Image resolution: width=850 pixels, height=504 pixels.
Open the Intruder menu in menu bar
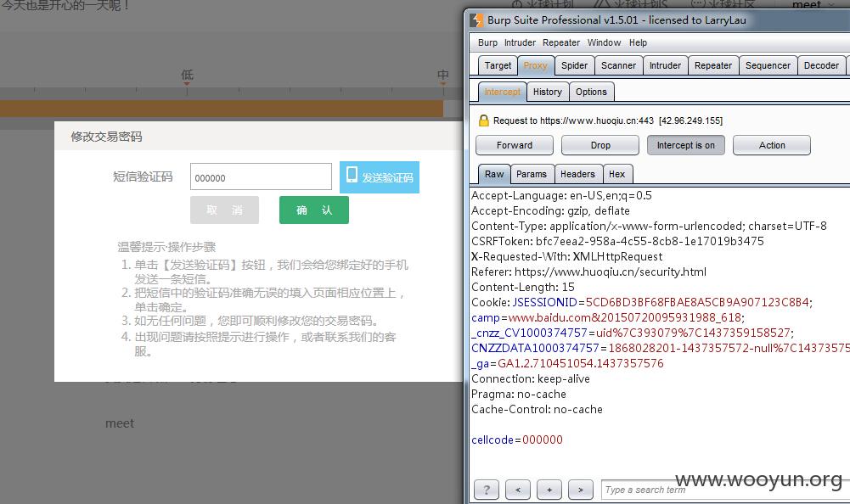pos(520,42)
